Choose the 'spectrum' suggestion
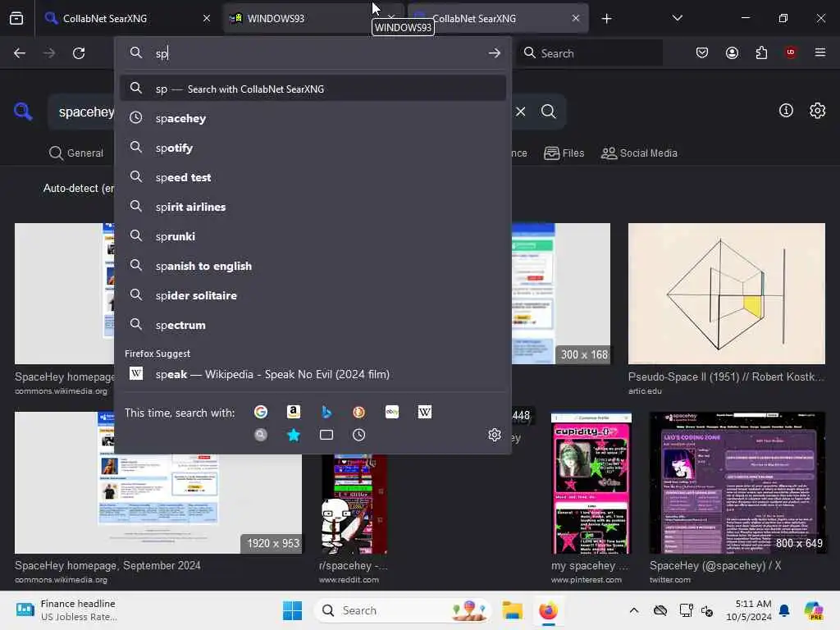The image size is (840, 630). [x=313, y=325]
